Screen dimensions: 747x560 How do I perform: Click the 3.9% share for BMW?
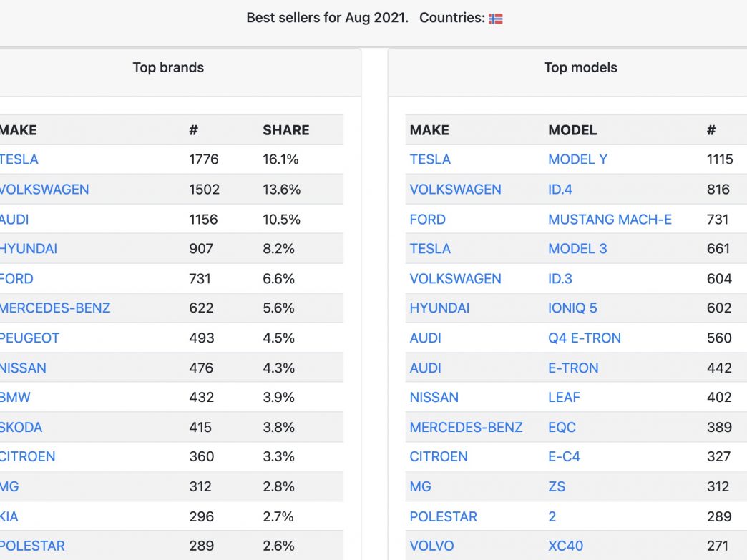[279, 397]
